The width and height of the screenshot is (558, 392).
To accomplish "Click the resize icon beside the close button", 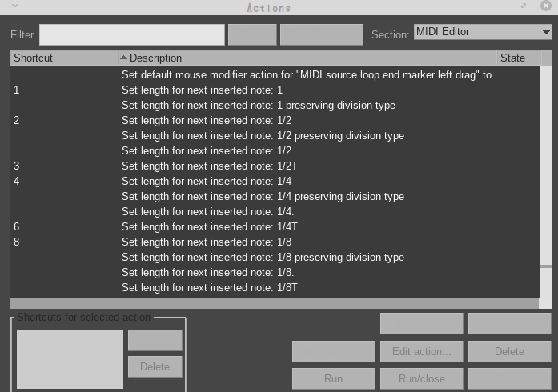I will coord(524,6).
